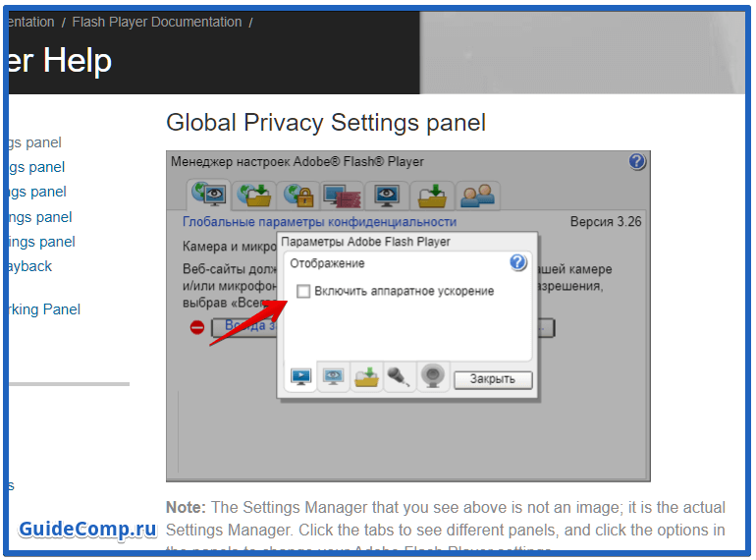Enable the Включить аппаратное ускорение checkbox

click(303, 292)
